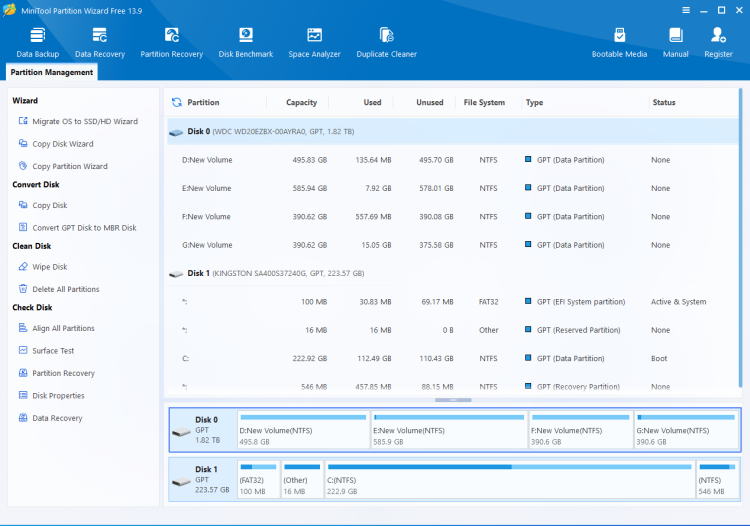750x526 pixels.
Task: Click the Active & System status cell
Action: click(678, 302)
